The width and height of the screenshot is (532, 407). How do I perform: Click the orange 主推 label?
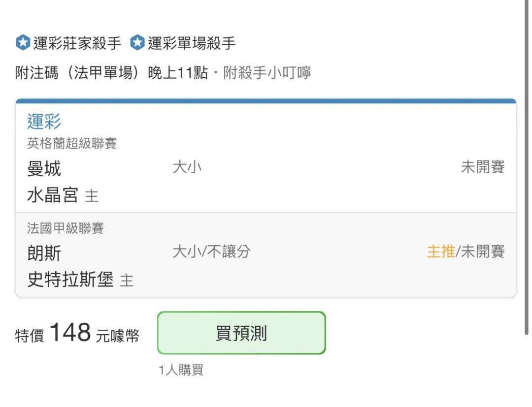441,252
